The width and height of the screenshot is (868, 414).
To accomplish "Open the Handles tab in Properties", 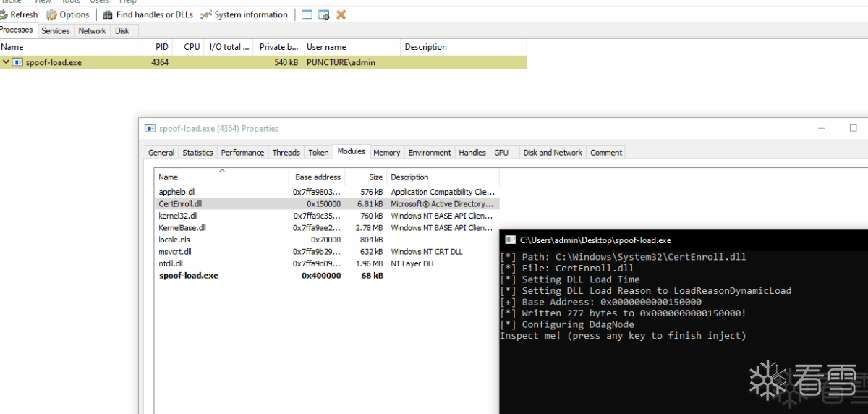I will pos(472,153).
